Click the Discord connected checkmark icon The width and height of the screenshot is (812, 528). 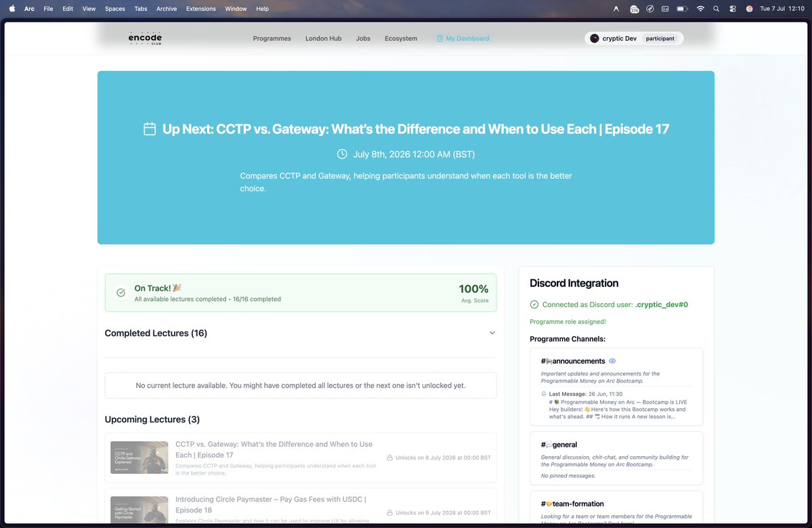[534, 305]
